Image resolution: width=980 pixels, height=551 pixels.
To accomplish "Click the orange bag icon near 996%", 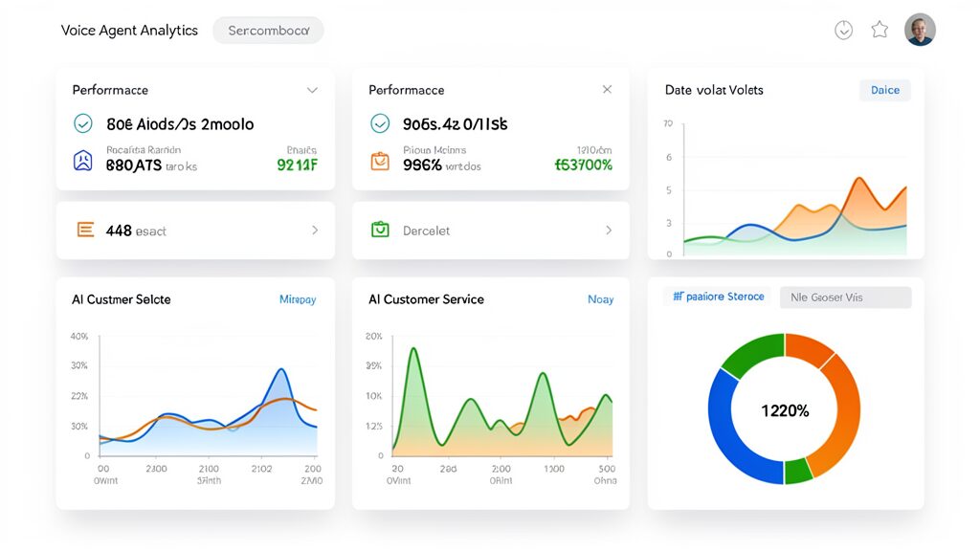I will (380, 161).
